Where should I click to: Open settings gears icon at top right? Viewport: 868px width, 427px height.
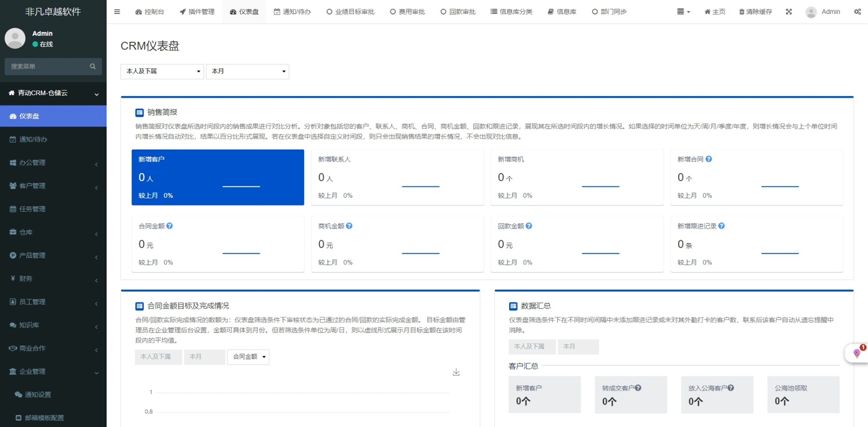click(857, 11)
